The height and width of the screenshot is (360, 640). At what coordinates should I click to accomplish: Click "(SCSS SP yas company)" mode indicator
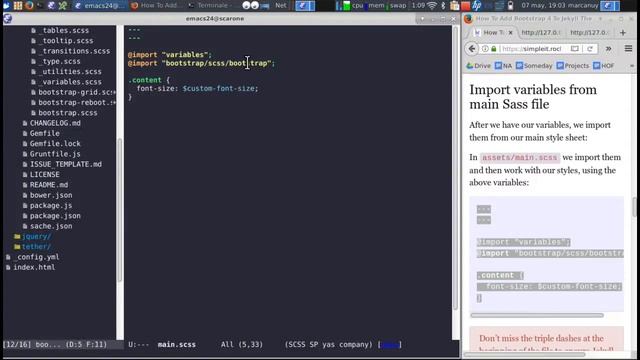coord(329,344)
